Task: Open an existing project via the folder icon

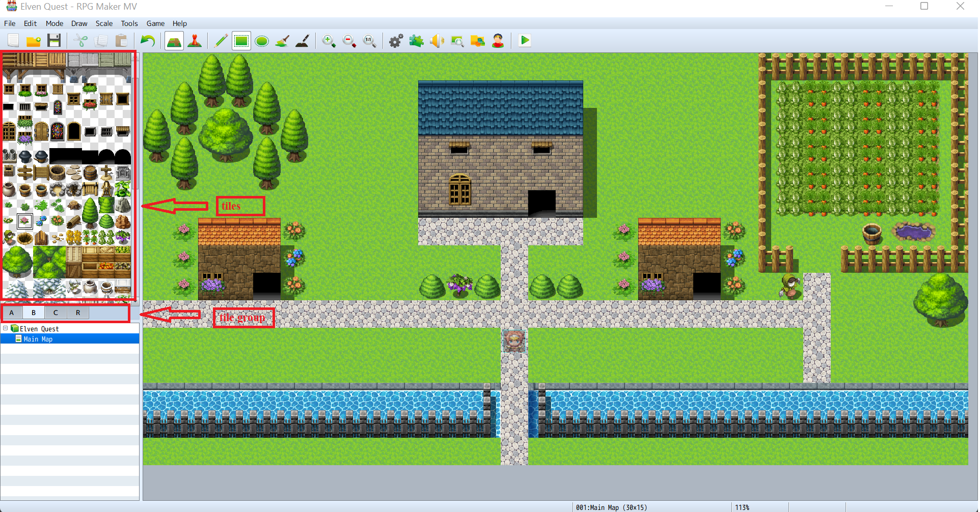Action: [x=34, y=41]
